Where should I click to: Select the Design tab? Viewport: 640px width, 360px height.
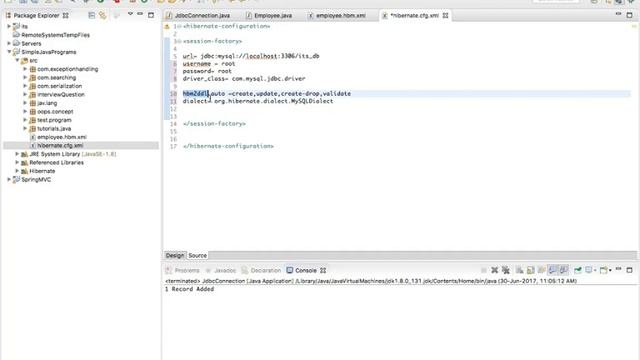tap(175, 256)
